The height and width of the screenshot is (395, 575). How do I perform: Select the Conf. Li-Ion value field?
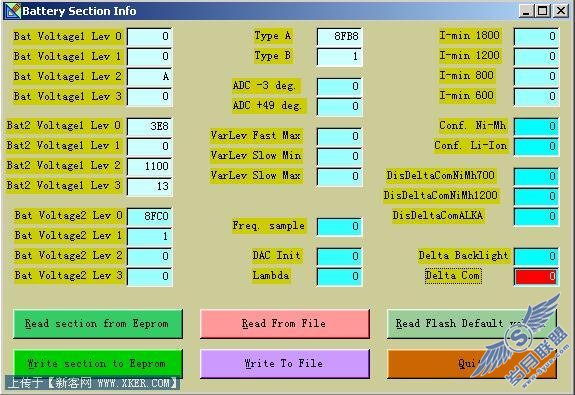(x=536, y=146)
